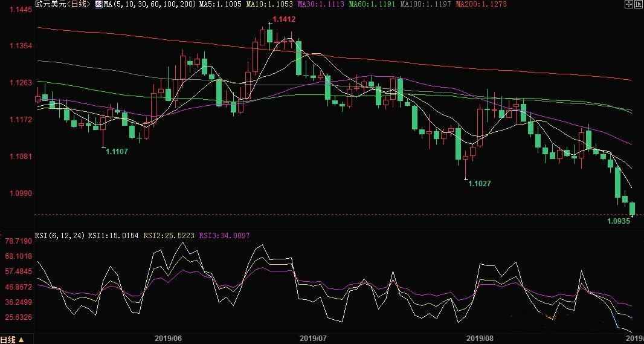The width and height of the screenshot is (644, 344).
Task: Click the 1.1412 high price marker
Action: [x=283, y=20]
